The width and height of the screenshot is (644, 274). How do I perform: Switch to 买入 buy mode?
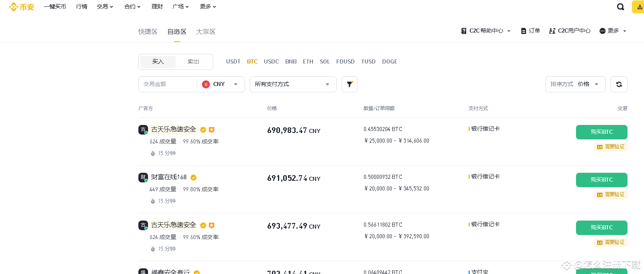(158, 62)
